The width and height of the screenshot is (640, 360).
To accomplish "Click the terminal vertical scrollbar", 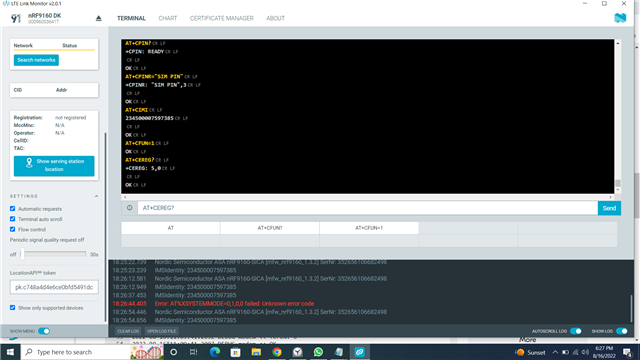I will [618, 182].
